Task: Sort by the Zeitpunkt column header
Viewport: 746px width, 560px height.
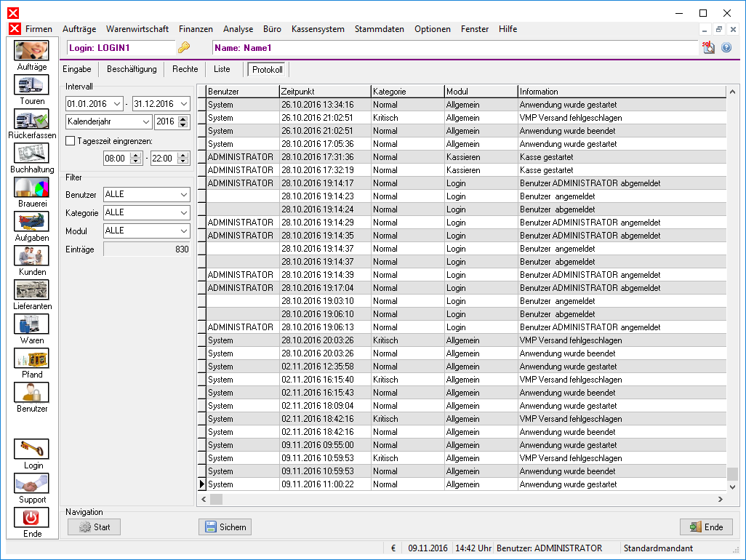Action: [324, 92]
